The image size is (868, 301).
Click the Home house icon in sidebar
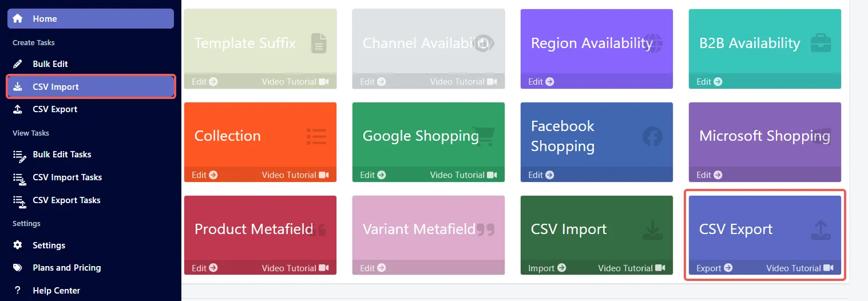pyautogui.click(x=18, y=18)
